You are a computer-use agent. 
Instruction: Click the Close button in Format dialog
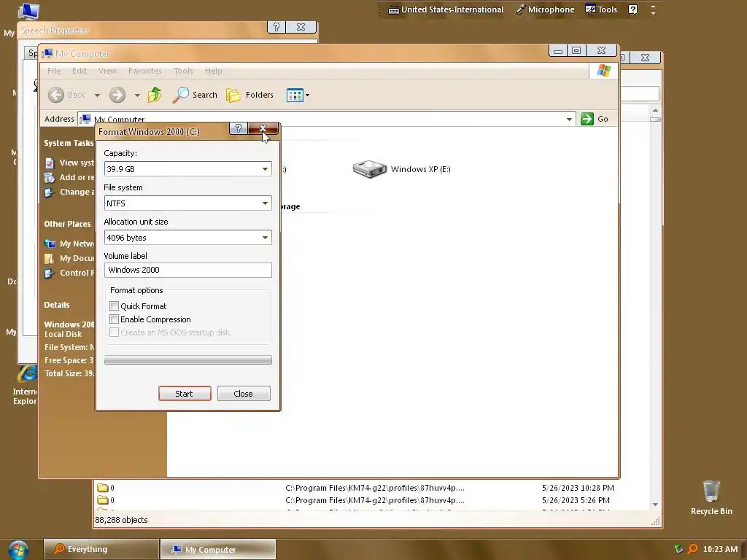[244, 394]
